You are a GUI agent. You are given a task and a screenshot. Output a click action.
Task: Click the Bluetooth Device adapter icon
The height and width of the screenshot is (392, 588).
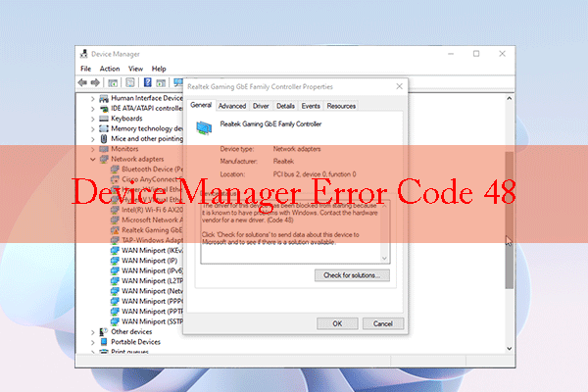tap(115, 170)
